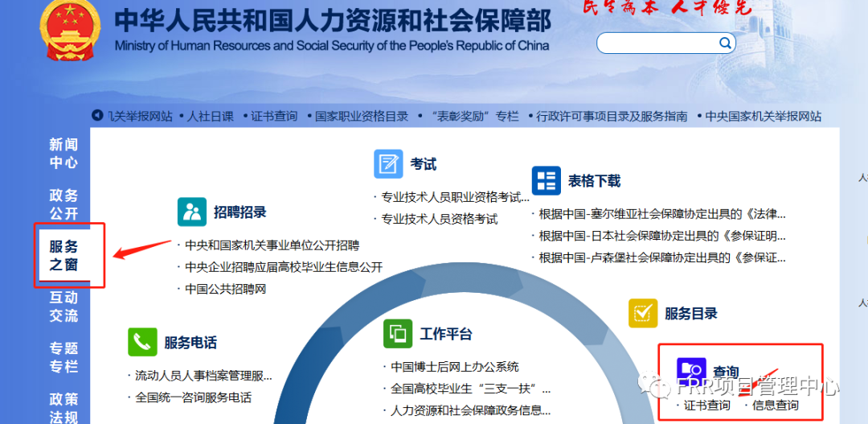Click the 考试 pencil-note icon
The height and width of the screenshot is (424, 868).
[388, 163]
